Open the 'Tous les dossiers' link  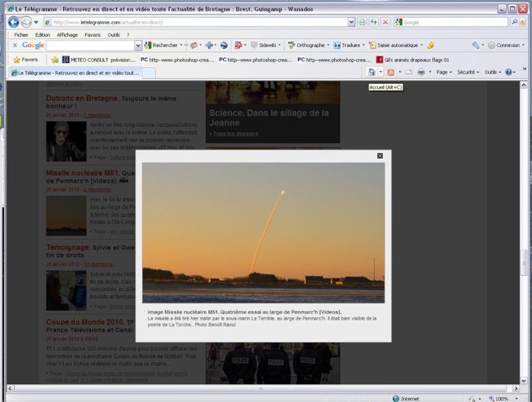(x=235, y=134)
